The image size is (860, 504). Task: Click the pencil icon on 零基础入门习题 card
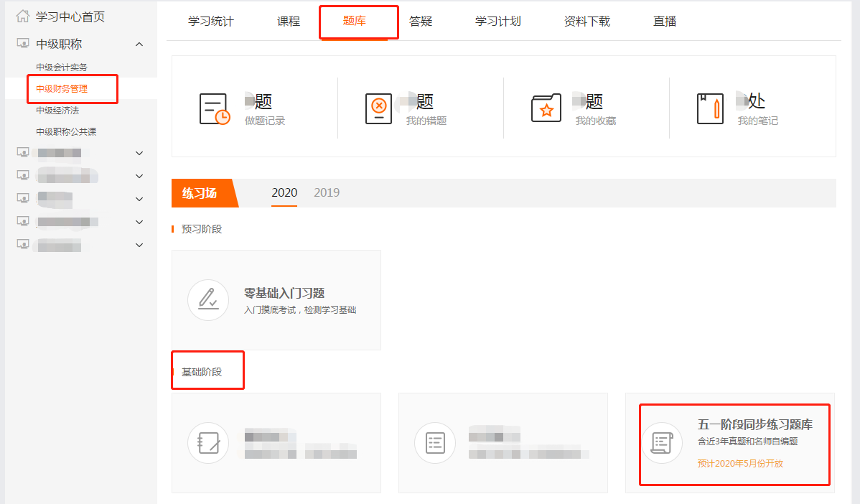[207, 299]
